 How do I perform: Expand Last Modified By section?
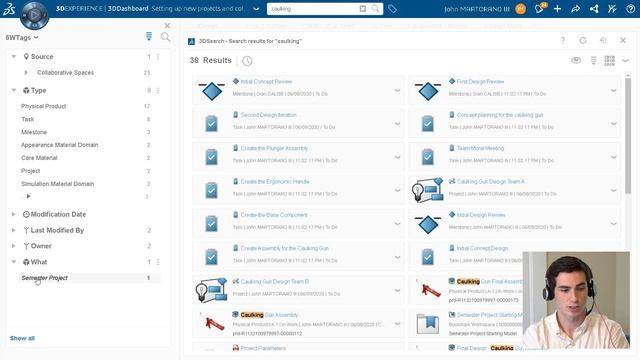(x=13, y=230)
